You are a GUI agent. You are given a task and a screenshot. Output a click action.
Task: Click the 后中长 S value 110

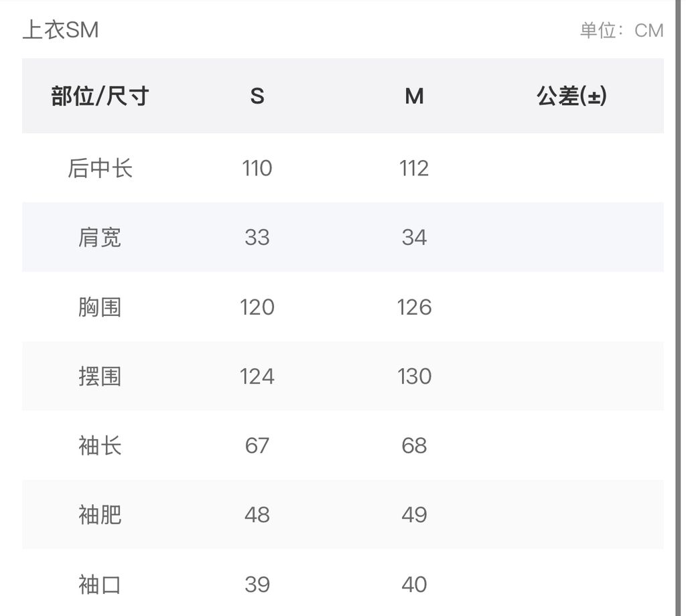[x=257, y=168]
